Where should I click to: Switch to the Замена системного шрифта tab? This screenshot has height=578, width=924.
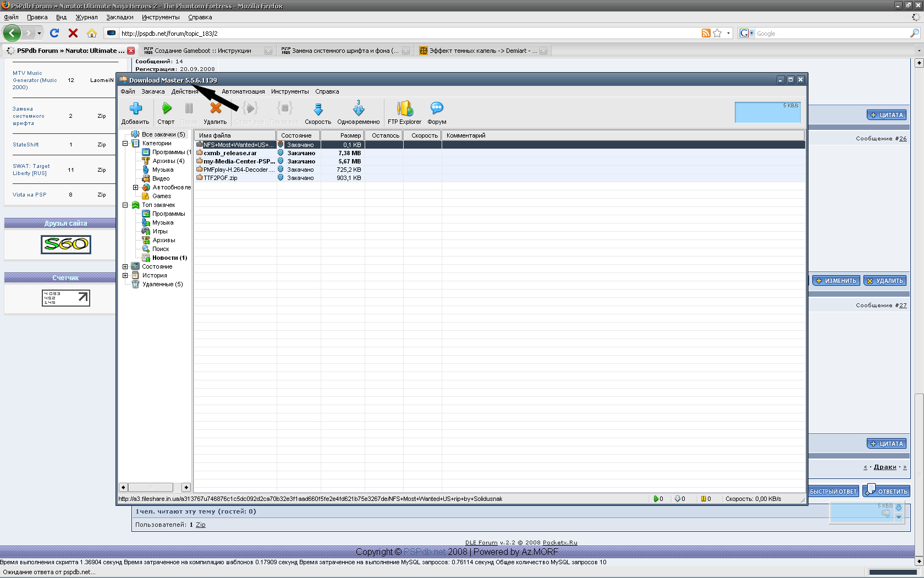pyautogui.click(x=345, y=51)
